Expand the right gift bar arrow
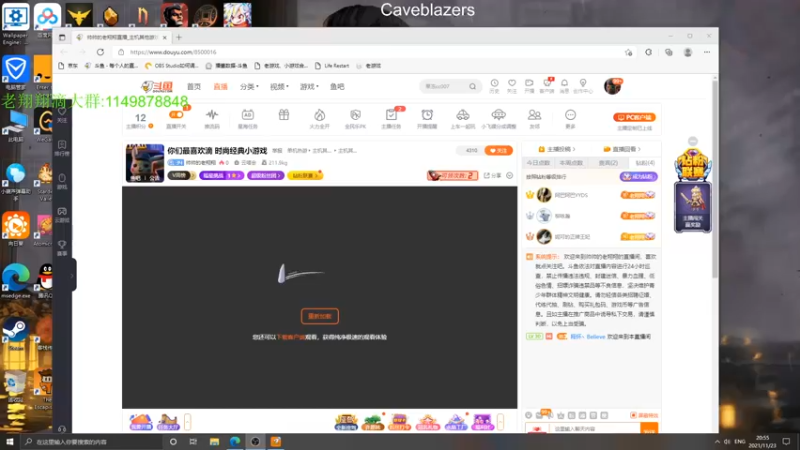Viewport: 800px width, 450px height. (501, 422)
